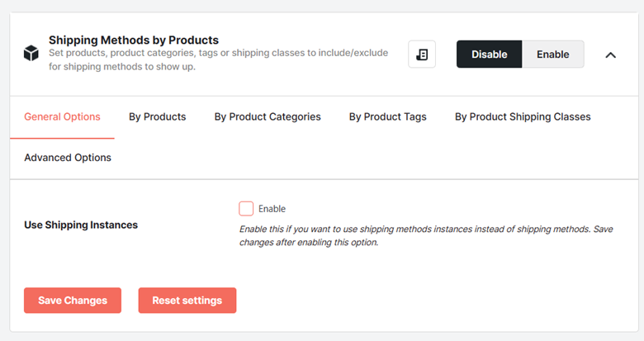Screen dimensions: 644x341
Task: Click the Use Shipping Instances field label
Action: point(81,225)
